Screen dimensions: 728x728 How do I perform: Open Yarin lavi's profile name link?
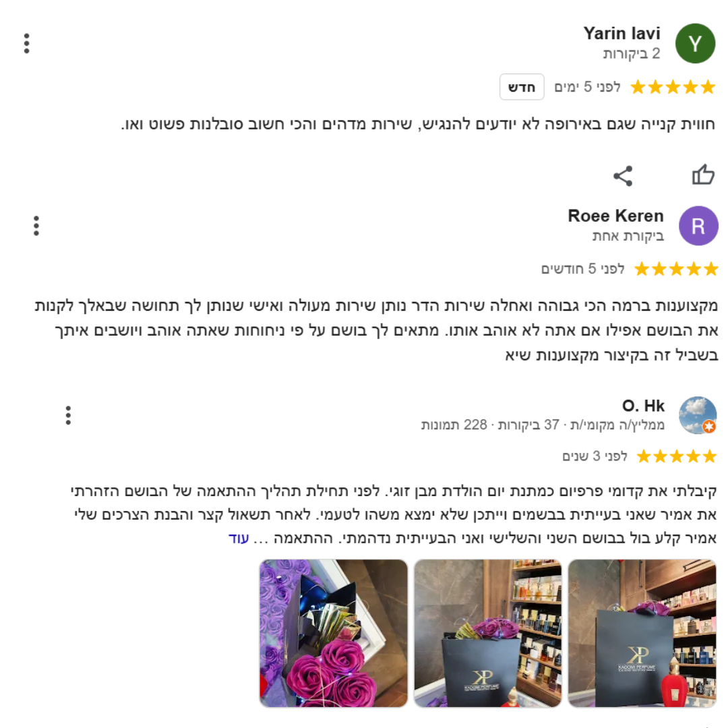[x=621, y=34]
